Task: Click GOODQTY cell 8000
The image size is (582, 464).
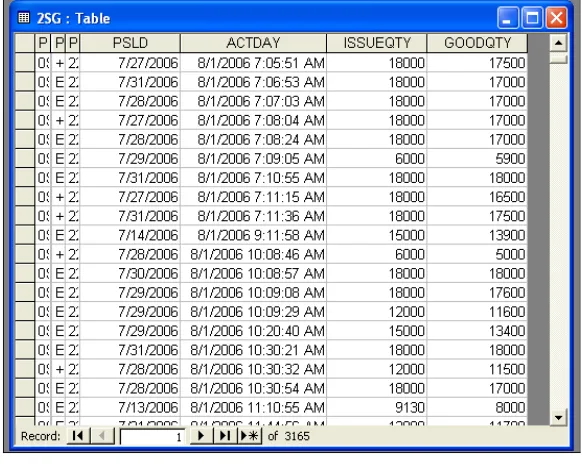Action: click(x=477, y=408)
